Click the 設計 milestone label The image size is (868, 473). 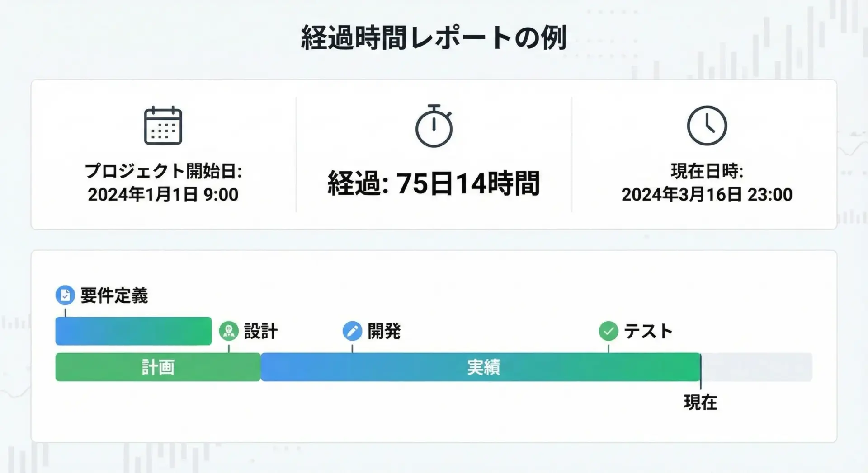260,331
